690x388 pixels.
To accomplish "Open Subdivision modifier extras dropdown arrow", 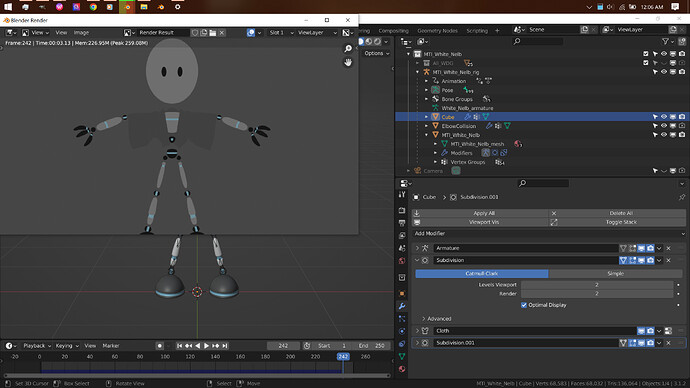I will (659, 260).
